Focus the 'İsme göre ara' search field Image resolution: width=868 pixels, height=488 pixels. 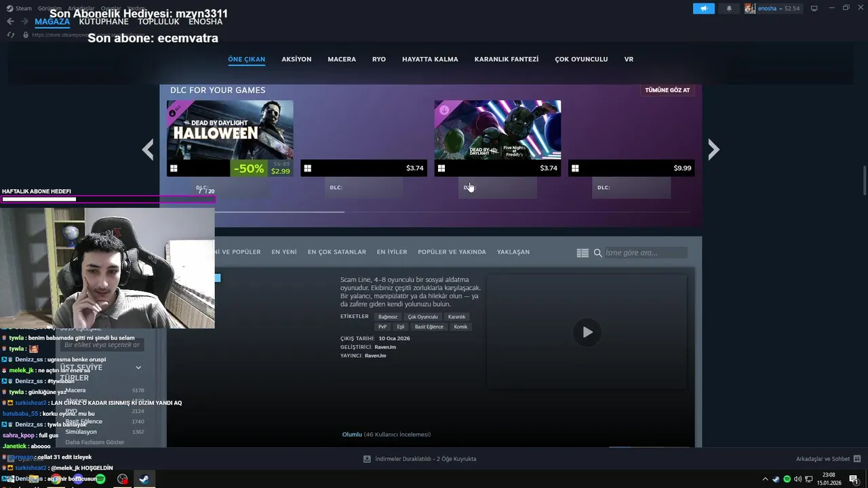click(645, 253)
